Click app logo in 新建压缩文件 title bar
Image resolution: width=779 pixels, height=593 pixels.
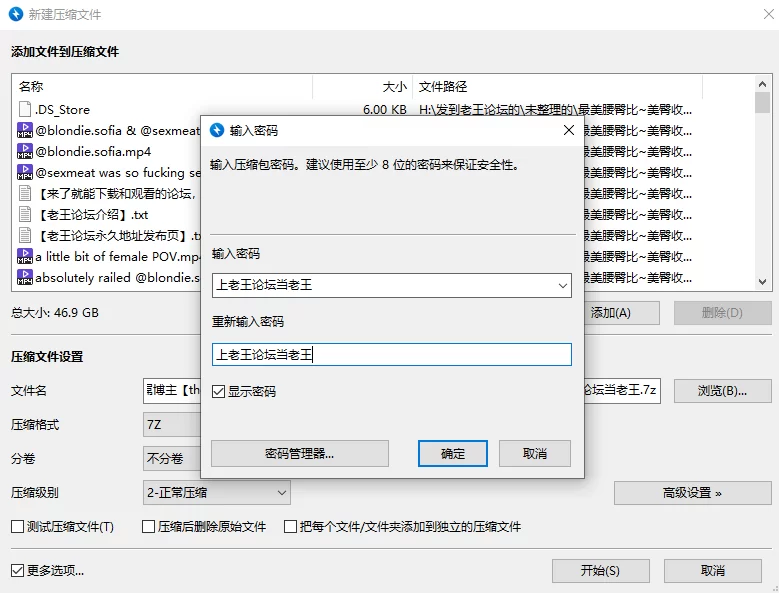click(x=16, y=14)
